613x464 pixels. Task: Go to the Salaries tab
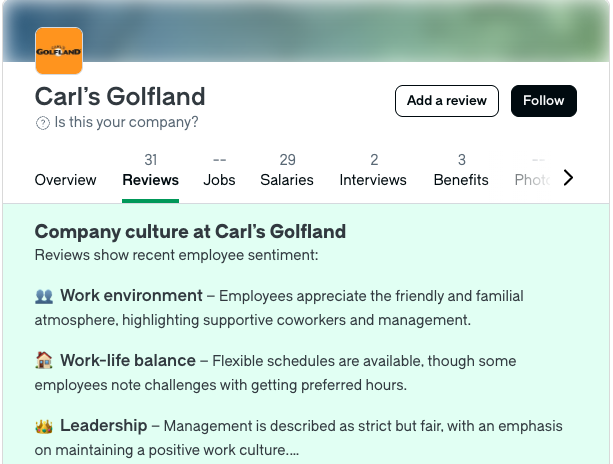pyautogui.click(x=287, y=180)
